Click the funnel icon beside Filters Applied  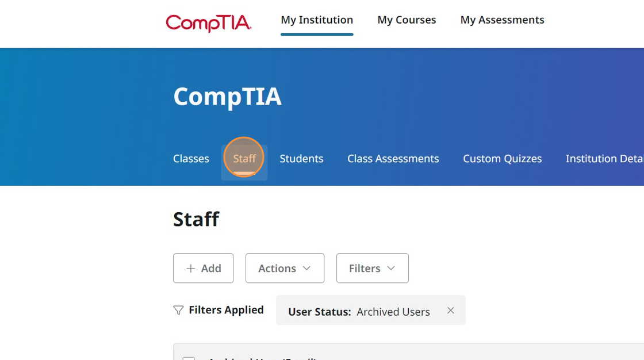click(178, 311)
